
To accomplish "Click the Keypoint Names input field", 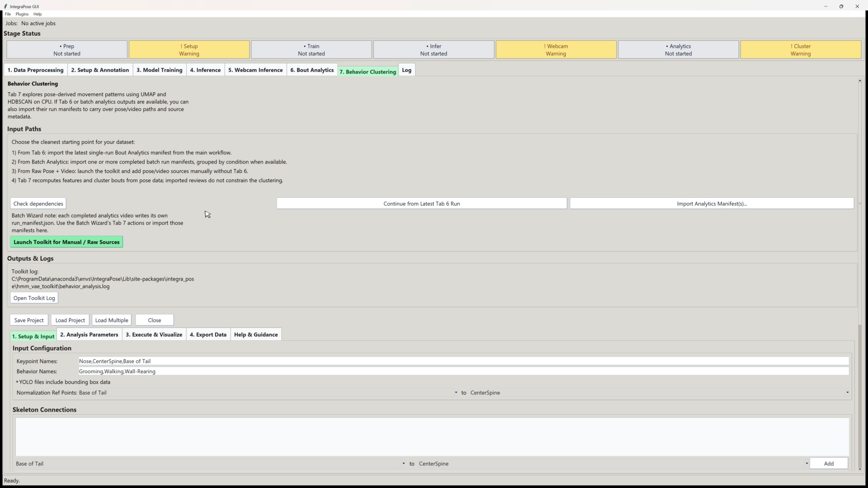I will 463,361.
